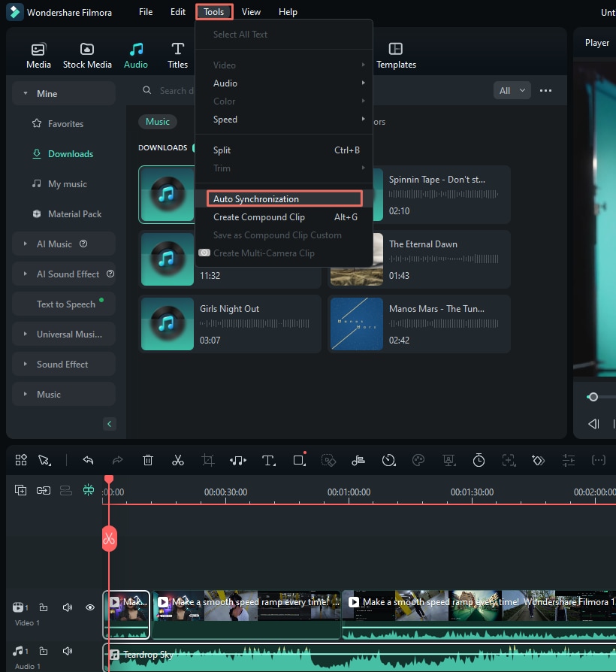This screenshot has width=616, height=672.
Task: Click the player volume slider knob
Action: [x=593, y=397]
